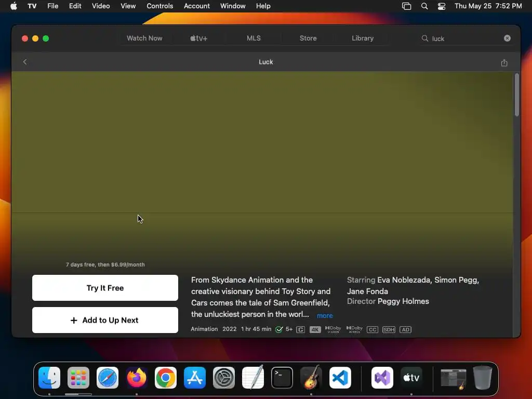This screenshot has width=532, height=399.
Task: Click the 4K badge
Action: tap(315, 329)
